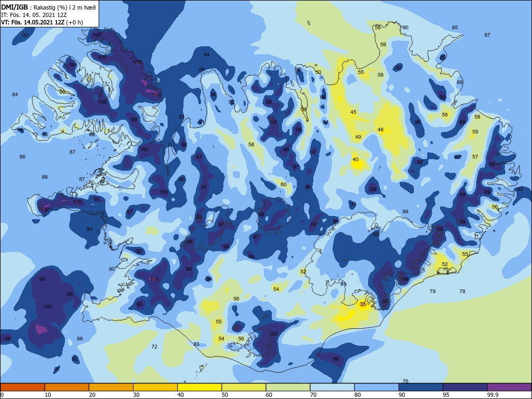
Task: Click the legend tick label '70'
Action: click(313, 395)
